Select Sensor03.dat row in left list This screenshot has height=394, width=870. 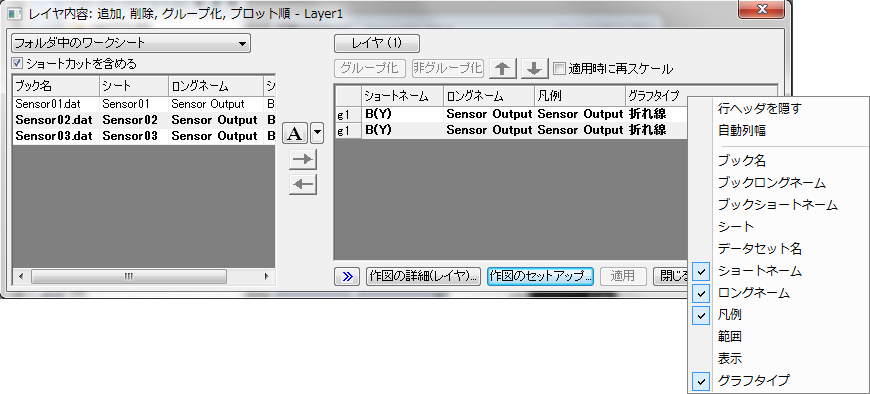pyautogui.click(x=144, y=136)
